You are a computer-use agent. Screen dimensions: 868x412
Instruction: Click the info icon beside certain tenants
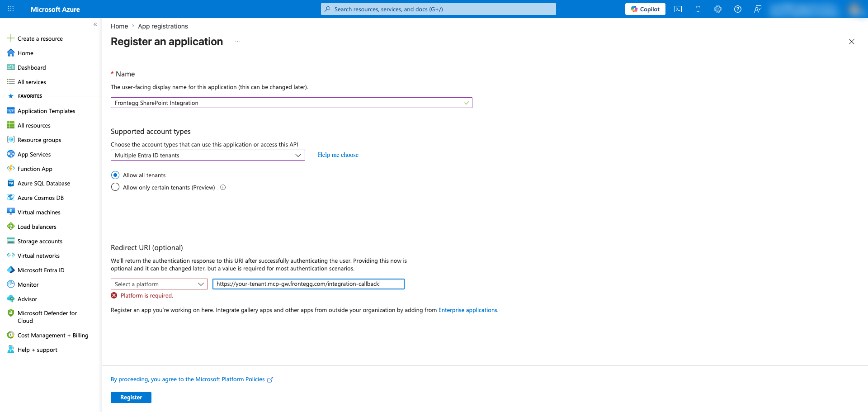click(x=223, y=187)
